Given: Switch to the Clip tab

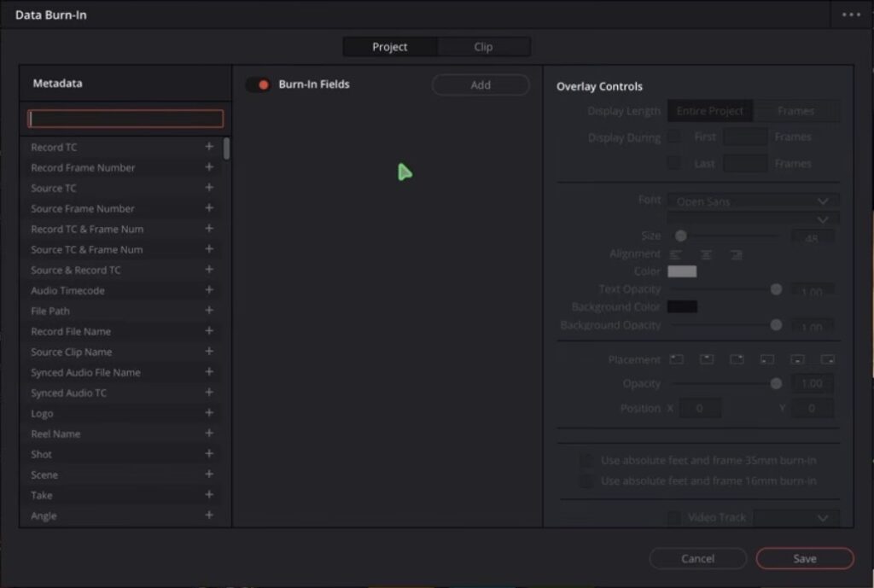Looking at the screenshot, I should tap(483, 47).
